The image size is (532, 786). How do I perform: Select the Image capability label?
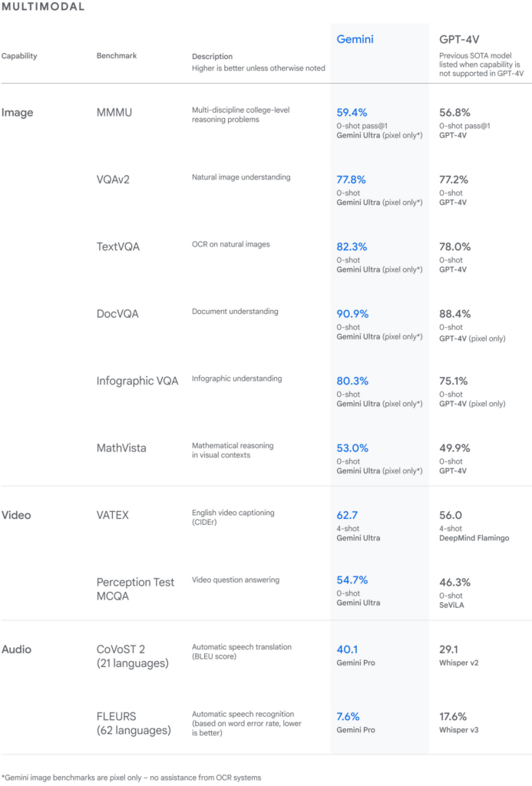tap(18, 113)
